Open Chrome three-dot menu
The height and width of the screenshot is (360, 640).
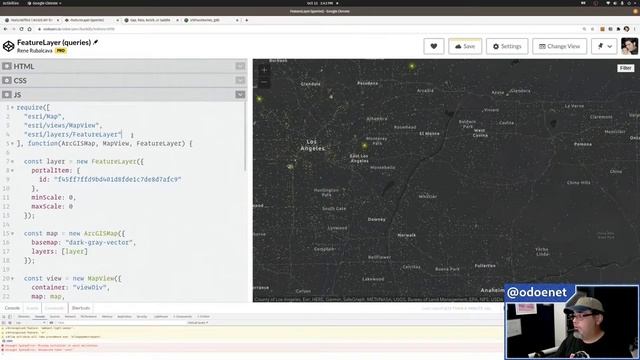[x=635, y=29]
